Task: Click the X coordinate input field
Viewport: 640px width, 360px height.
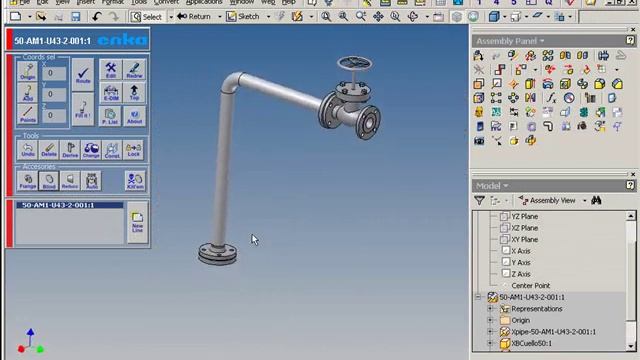Action: 53,73
